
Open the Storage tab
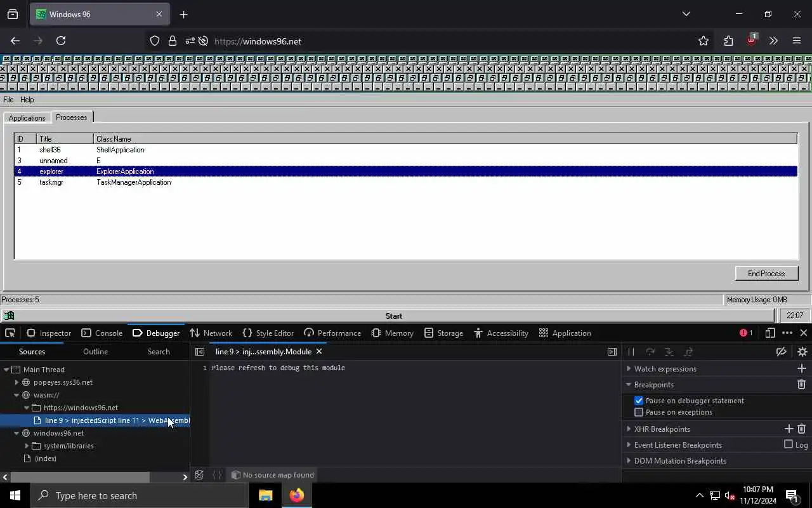point(444,333)
